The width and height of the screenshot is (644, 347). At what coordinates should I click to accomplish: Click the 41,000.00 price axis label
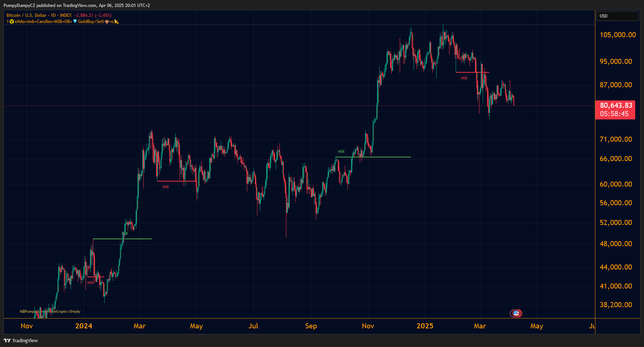pyautogui.click(x=616, y=286)
